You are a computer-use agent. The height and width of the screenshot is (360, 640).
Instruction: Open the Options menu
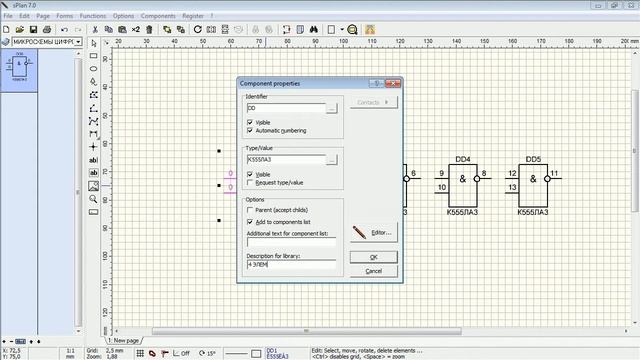point(123,16)
